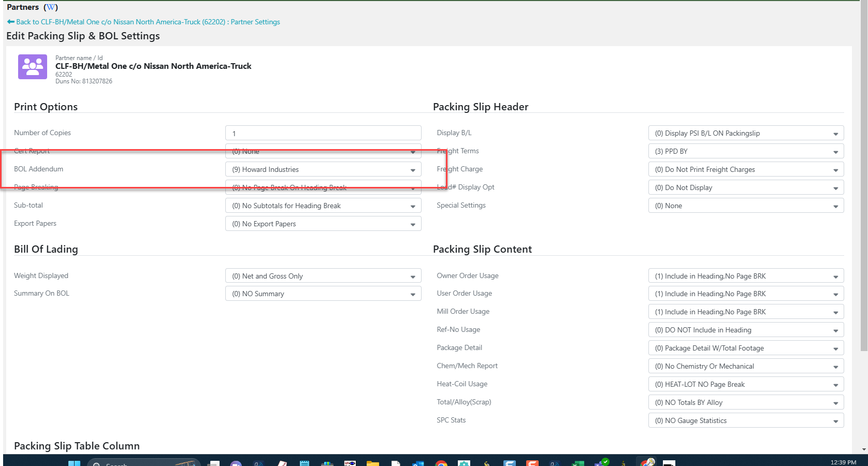Viewport: 868px width, 466px height.
Task: Open the BOL Addendum dropdown showing Howard Industries
Action: coord(323,169)
